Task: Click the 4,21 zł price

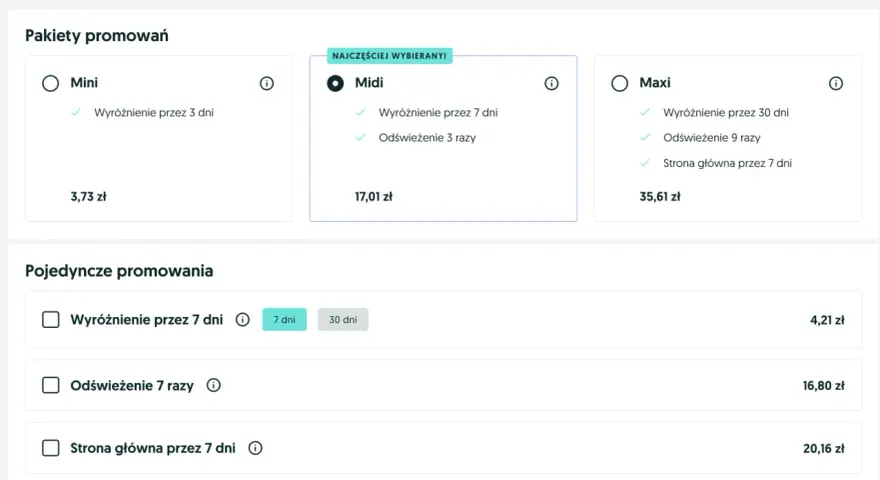Action: (x=827, y=320)
